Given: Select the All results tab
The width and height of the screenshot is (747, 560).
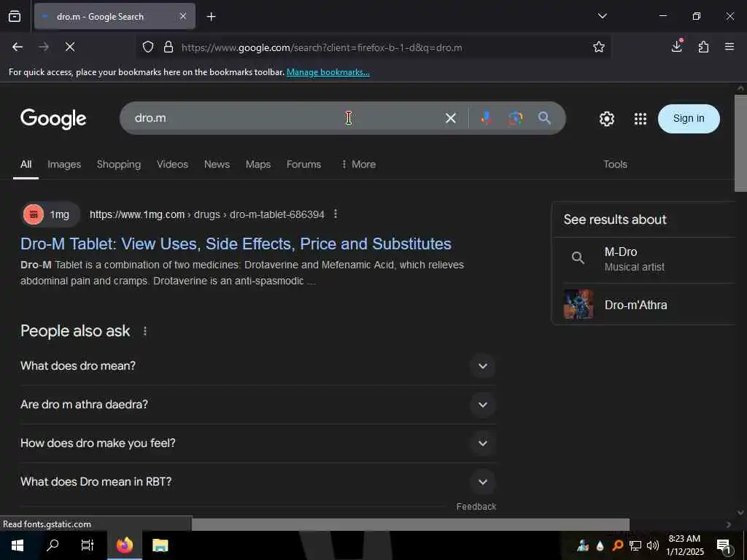Looking at the screenshot, I should [x=26, y=164].
